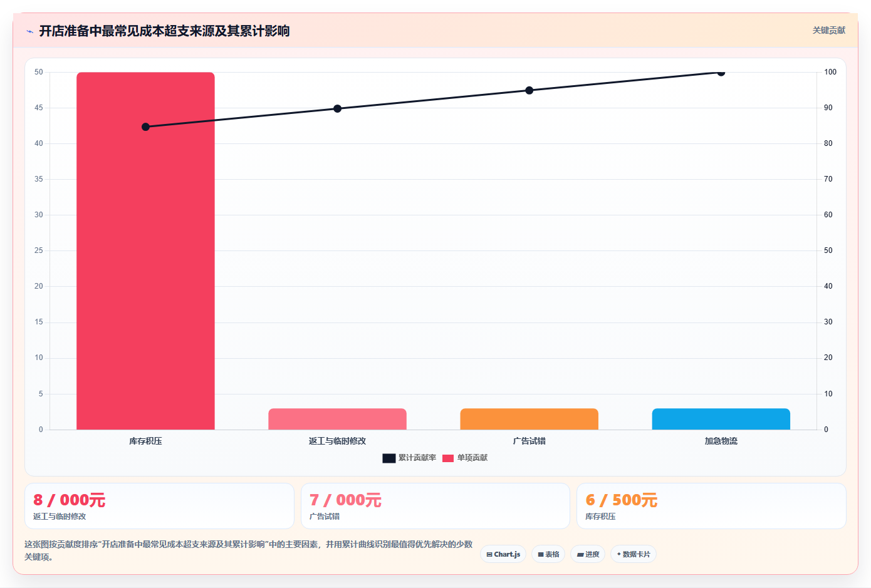Open the 8 / 000元 返工与临时修改 card

pos(159,506)
